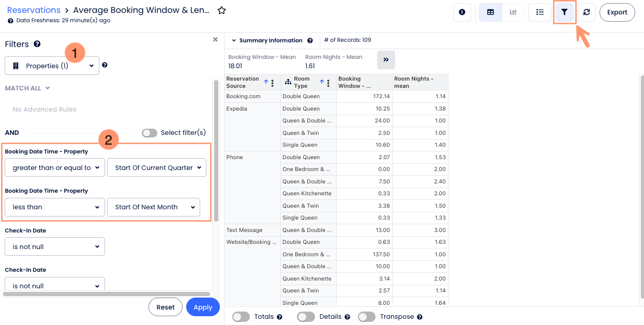Enable the Select filter(s) toggle
This screenshot has width=644, height=325.
(149, 133)
